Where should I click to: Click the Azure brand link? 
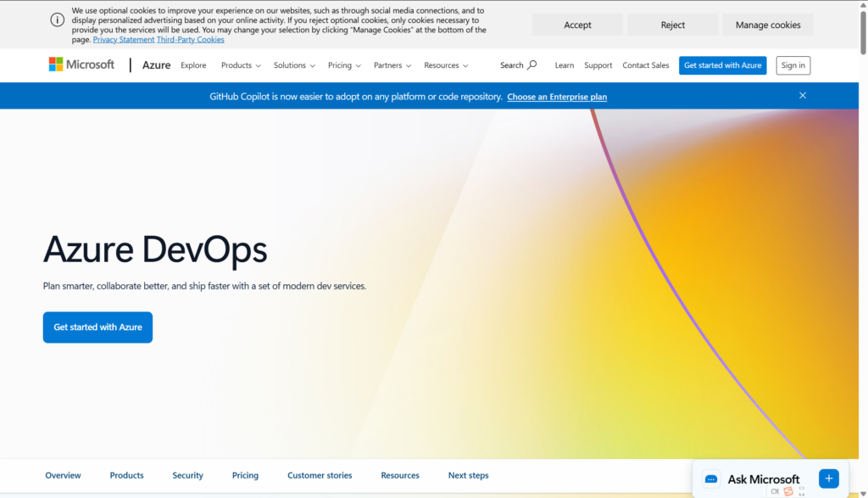click(x=156, y=64)
